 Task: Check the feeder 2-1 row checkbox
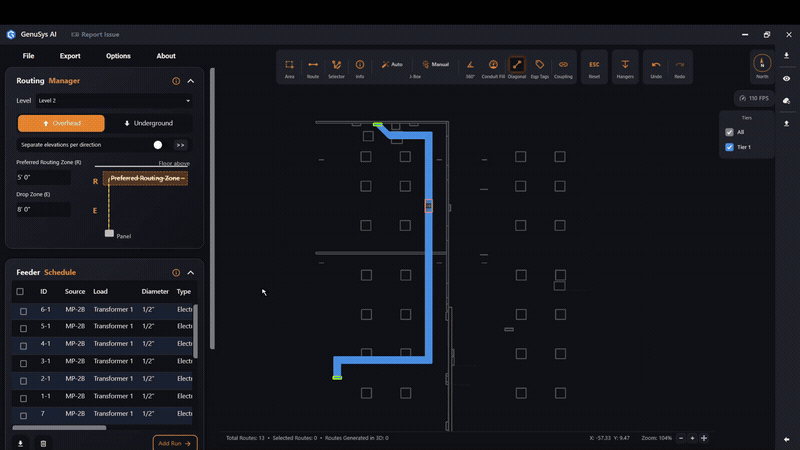click(x=23, y=380)
